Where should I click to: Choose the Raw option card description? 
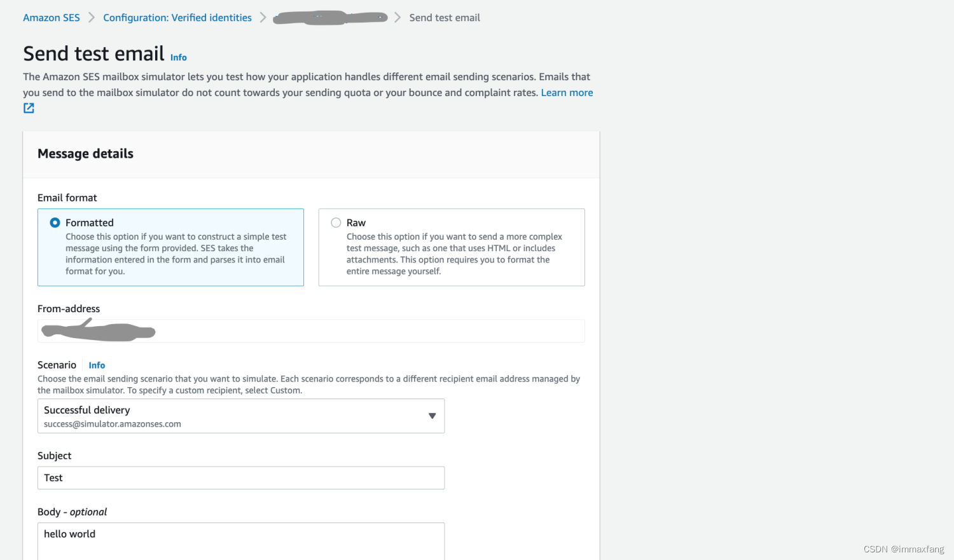coord(454,254)
